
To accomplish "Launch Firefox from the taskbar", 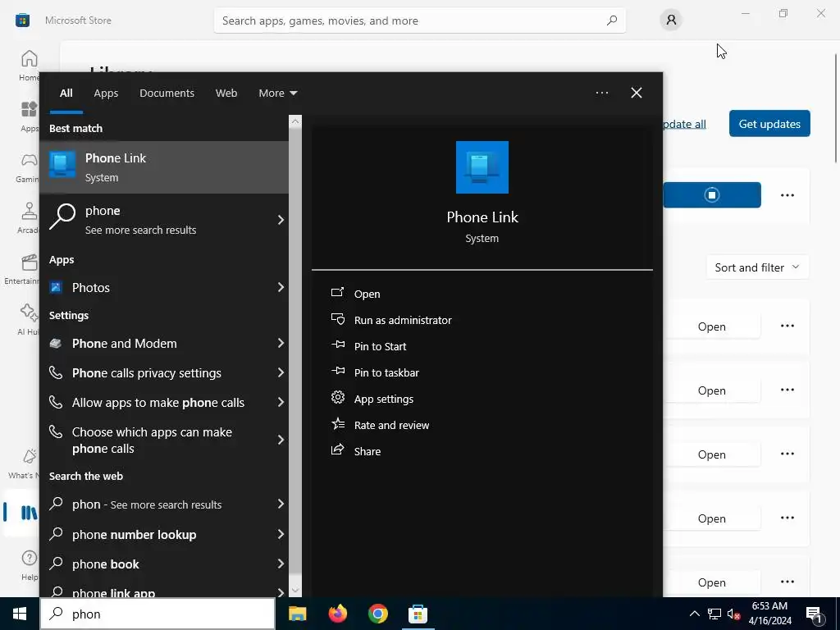I will [337, 614].
